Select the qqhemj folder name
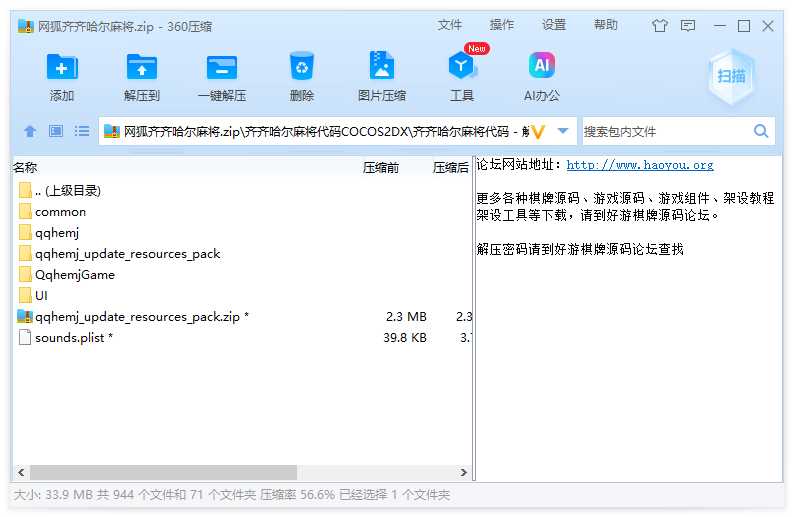 (57, 233)
